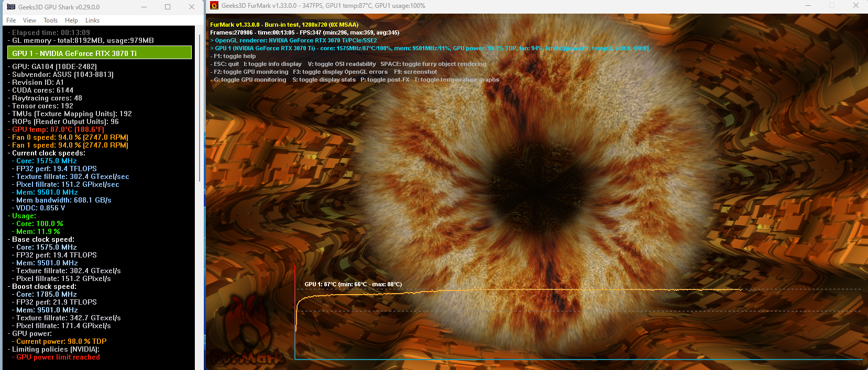Viewport: 868px width, 370px height.
Task: Maximize the GPU Shark window
Action: [168, 7]
